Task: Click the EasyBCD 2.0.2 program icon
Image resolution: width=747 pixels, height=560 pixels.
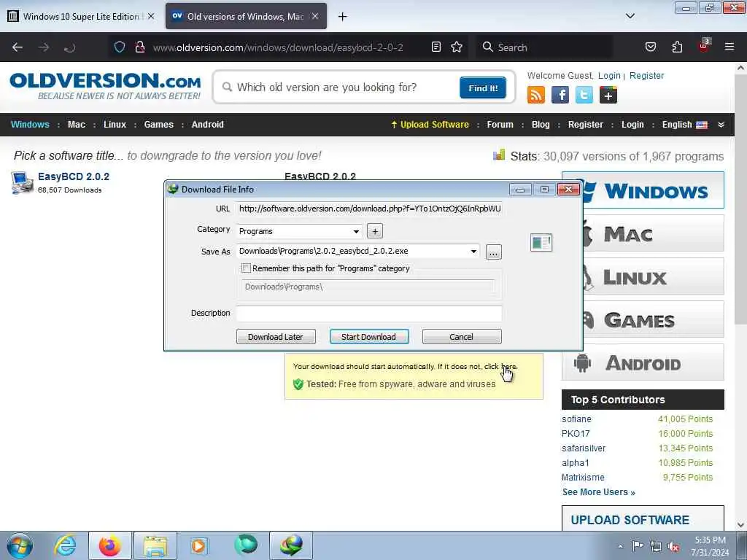Action: (22, 183)
